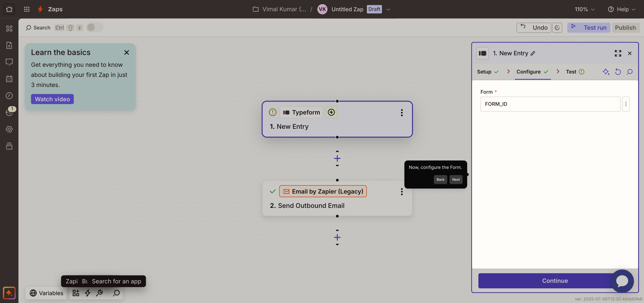Click the Continue button
This screenshot has width=644, height=303.
(x=555, y=281)
